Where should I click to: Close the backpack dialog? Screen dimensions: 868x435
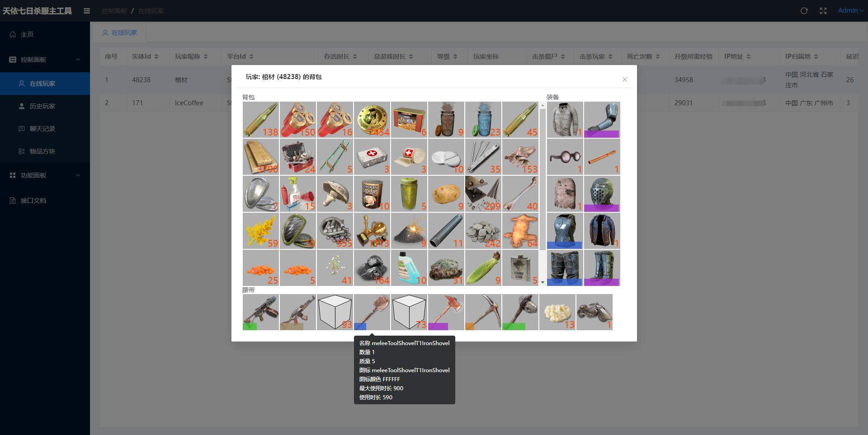pyautogui.click(x=625, y=80)
